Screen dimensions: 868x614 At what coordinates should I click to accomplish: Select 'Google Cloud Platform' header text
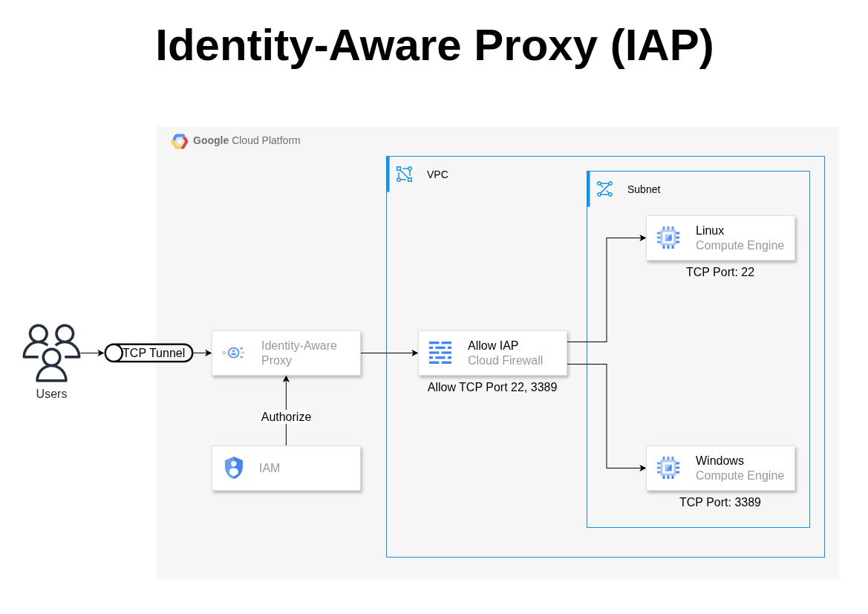click(x=247, y=140)
